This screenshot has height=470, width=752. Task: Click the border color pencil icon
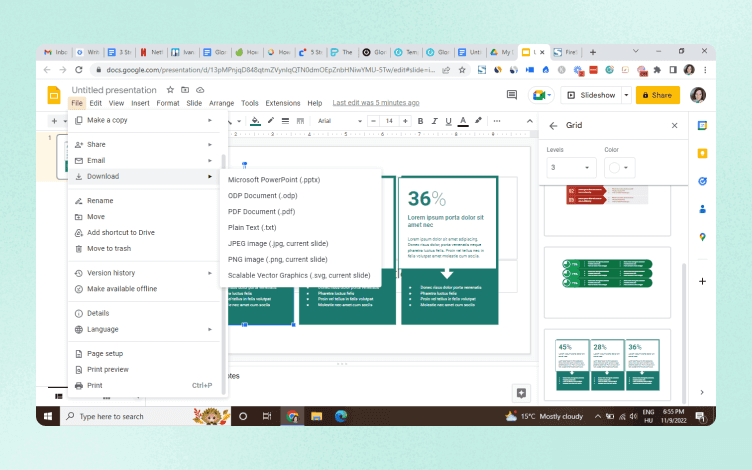[270, 121]
